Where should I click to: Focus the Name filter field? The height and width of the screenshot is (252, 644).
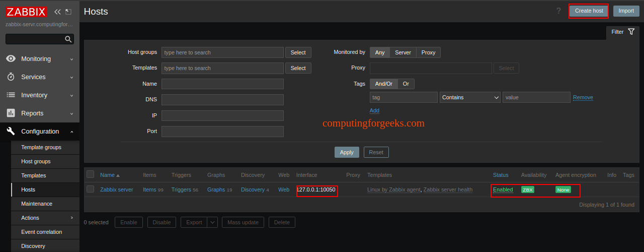(222, 84)
